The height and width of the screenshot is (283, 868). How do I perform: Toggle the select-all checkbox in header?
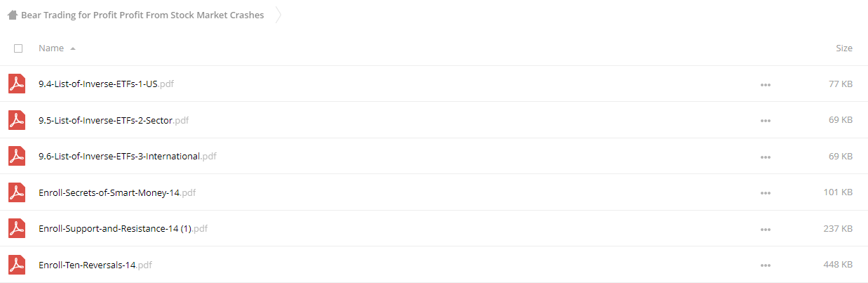click(18, 48)
